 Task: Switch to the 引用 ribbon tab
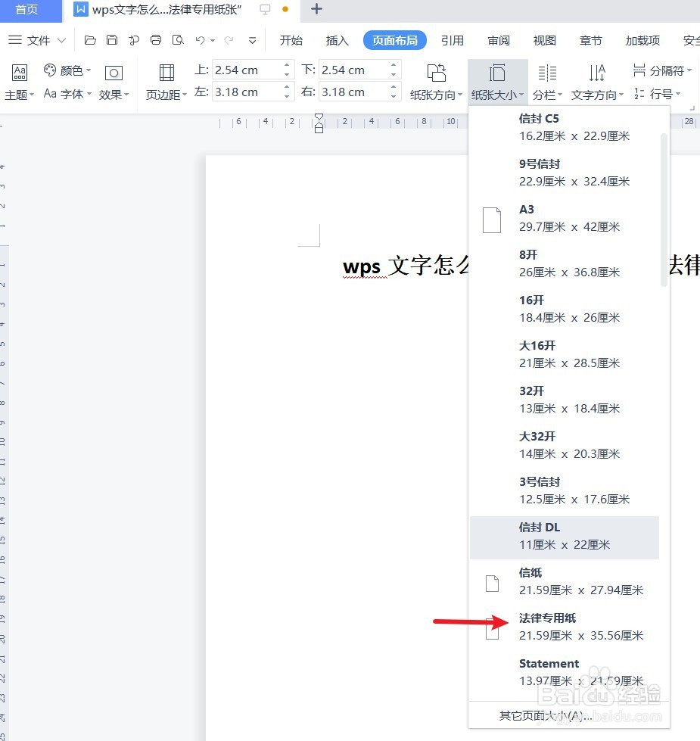point(452,41)
